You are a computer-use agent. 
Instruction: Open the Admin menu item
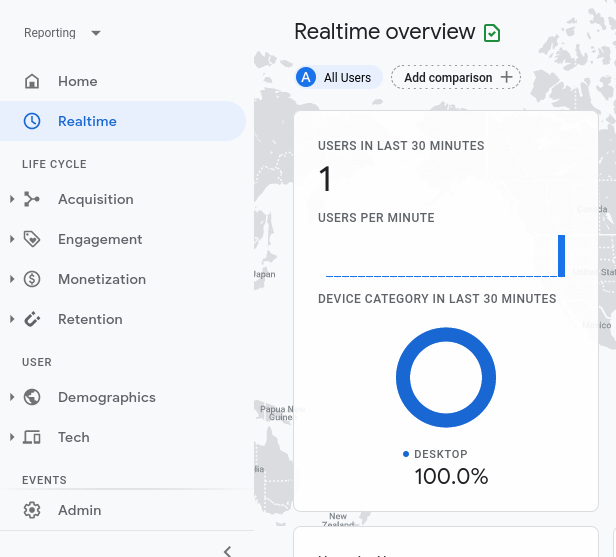pos(127,510)
